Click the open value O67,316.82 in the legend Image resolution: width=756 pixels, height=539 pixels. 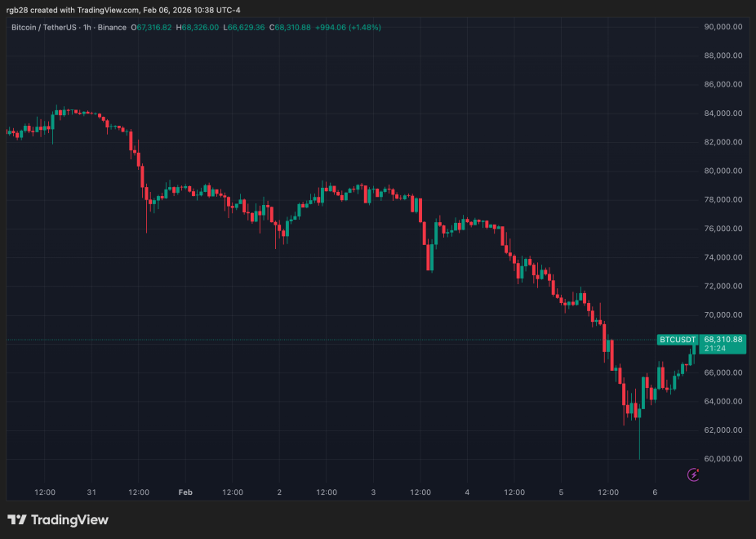(149, 27)
